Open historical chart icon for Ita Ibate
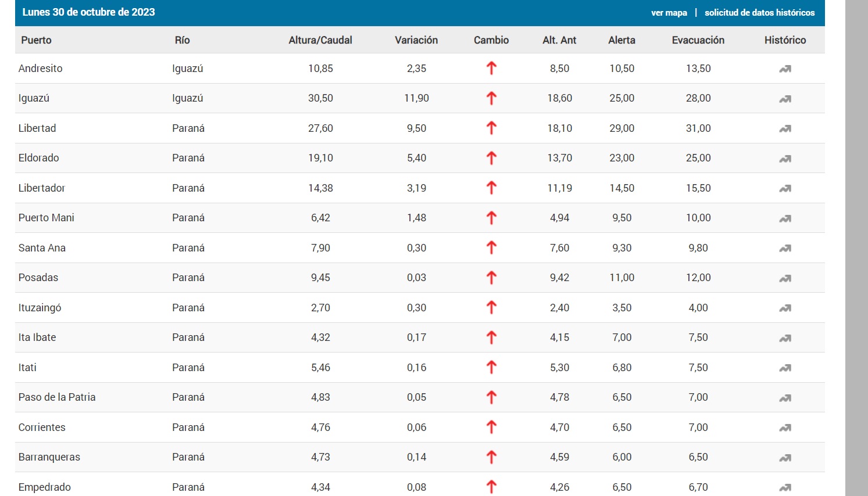The height and width of the screenshot is (496, 868). [785, 338]
